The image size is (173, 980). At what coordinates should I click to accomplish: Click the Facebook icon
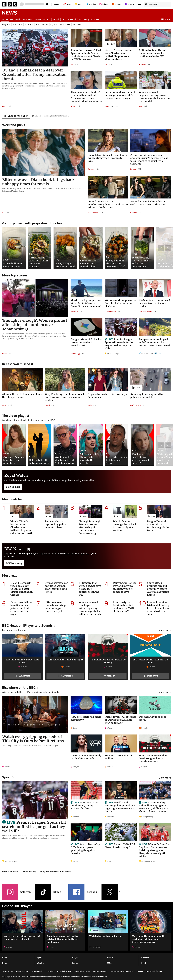click(76, 892)
